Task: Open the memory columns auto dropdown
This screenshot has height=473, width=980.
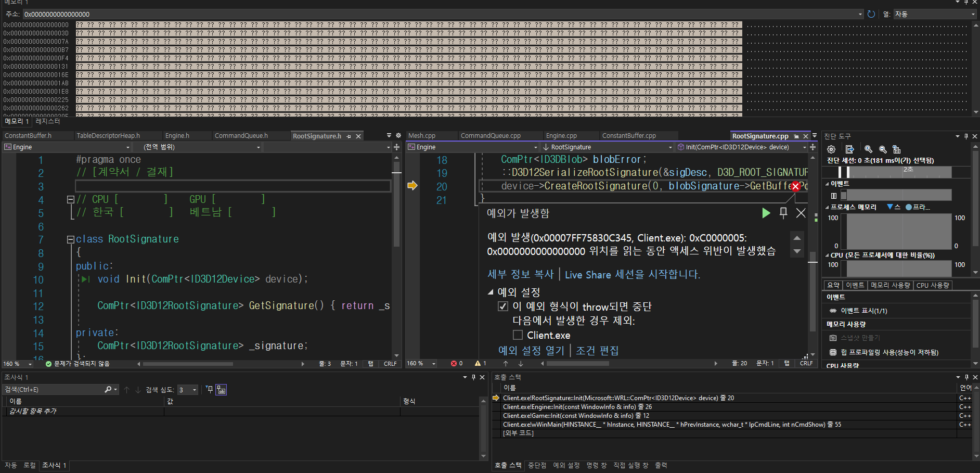Action: pyautogui.click(x=973, y=15)
